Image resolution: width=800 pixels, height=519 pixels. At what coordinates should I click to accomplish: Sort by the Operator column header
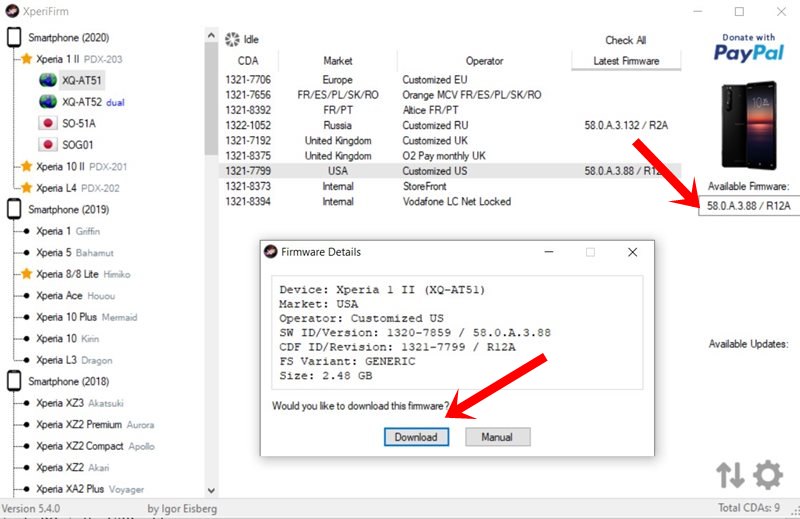pos(484,61)
